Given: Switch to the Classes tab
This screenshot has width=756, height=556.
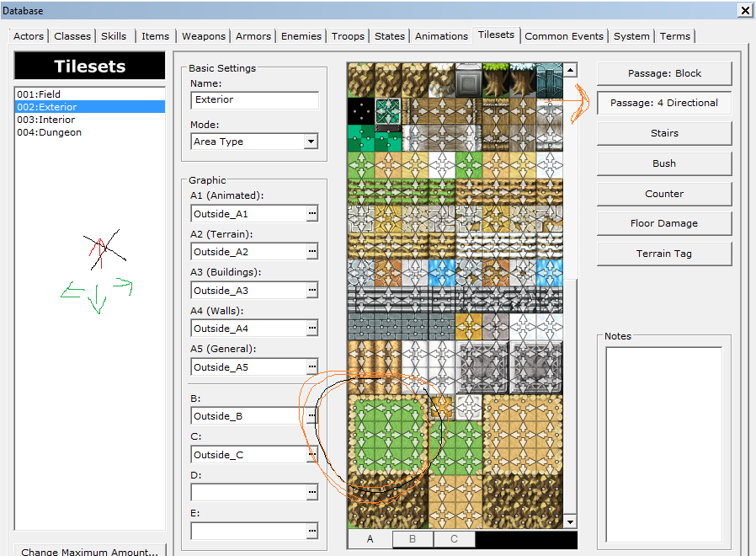Looking at the screenshot, I should click(72, 36).
